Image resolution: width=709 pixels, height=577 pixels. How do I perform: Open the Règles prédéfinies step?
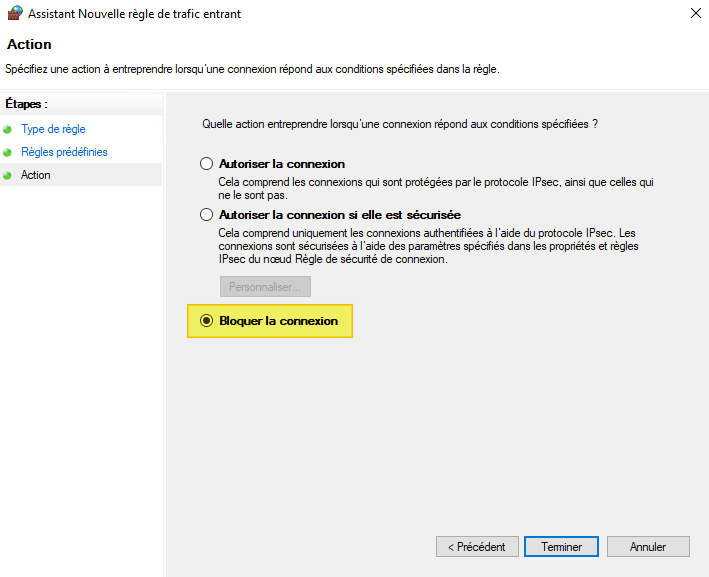coord(64,152)
